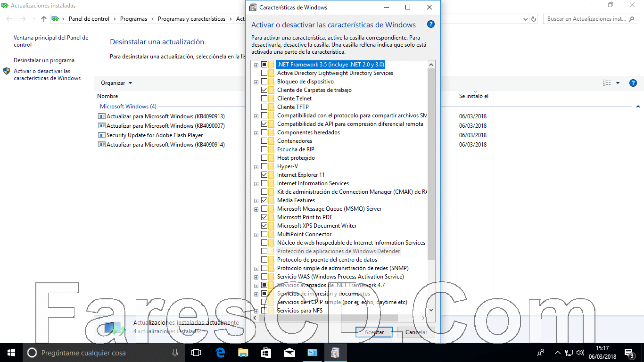Image resolution: width=644 pixels, height=362 pixels.
Task: Open Windows Start menu
Action: coord(11,353)
